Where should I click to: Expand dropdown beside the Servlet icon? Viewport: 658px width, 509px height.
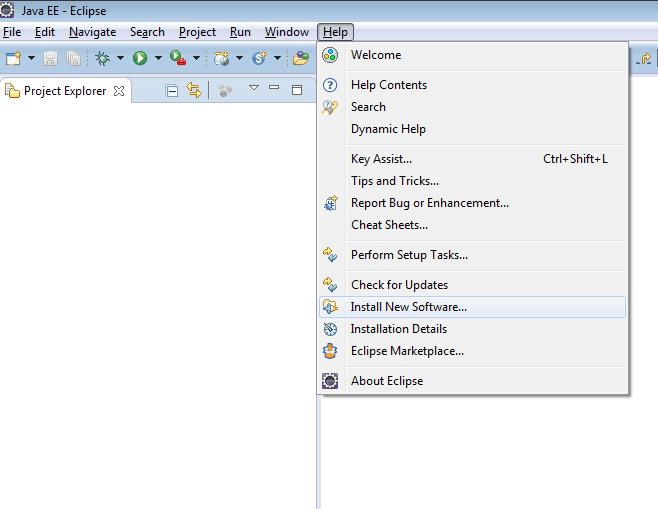[x=277, y=58]
